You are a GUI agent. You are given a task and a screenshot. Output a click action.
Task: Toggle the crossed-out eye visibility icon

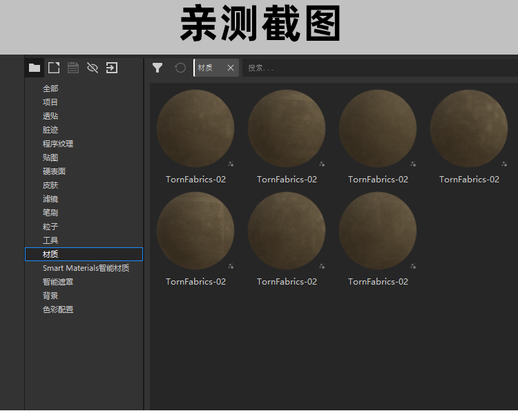(x=93, y=68)
